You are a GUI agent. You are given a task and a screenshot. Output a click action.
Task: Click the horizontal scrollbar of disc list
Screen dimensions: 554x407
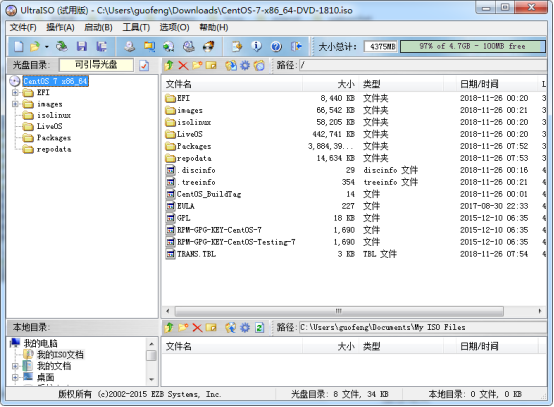pos(339,311)
